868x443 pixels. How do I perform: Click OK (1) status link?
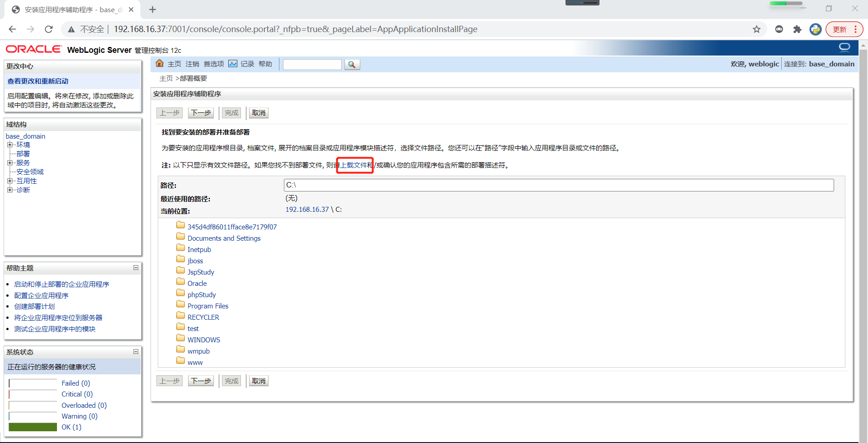tap(71, 427)
